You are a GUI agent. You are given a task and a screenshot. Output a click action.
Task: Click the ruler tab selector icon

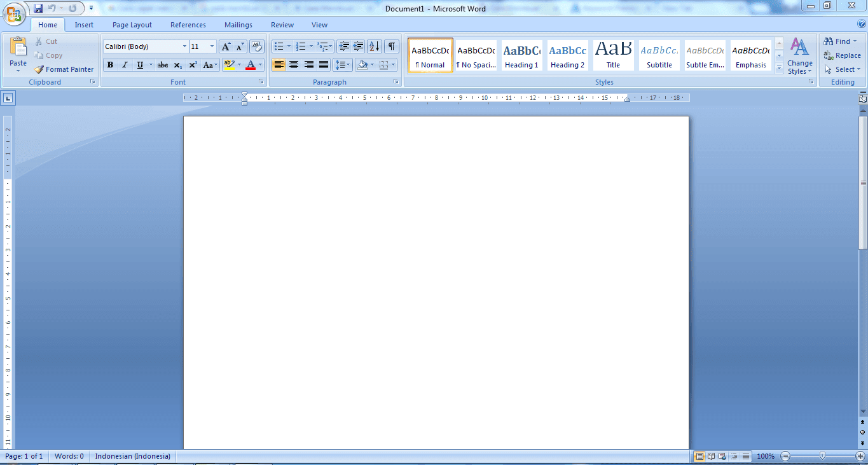(8, 98)
